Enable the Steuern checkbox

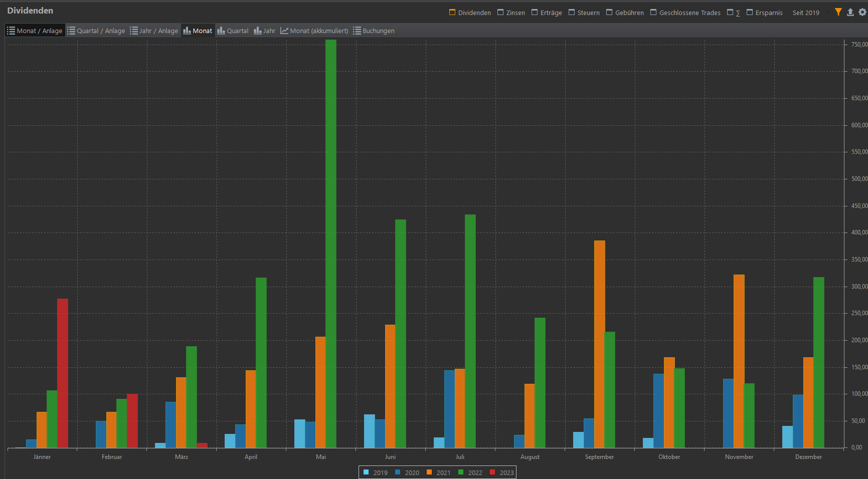click(572, 13)
